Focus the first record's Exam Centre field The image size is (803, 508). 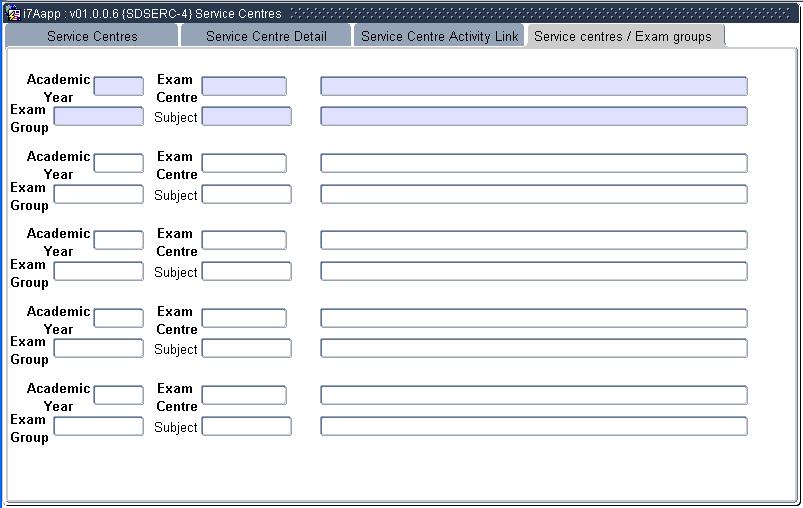click(x=244, y=87)
